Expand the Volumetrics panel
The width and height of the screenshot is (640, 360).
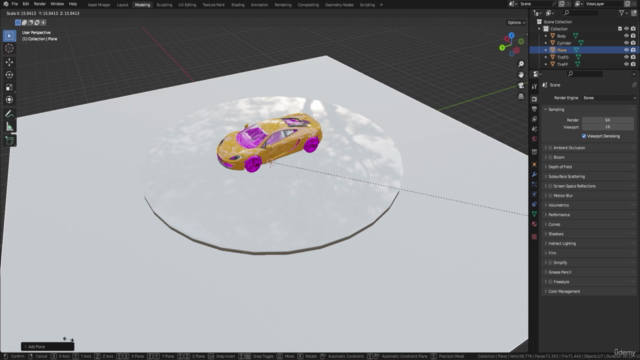click(590, 205)
